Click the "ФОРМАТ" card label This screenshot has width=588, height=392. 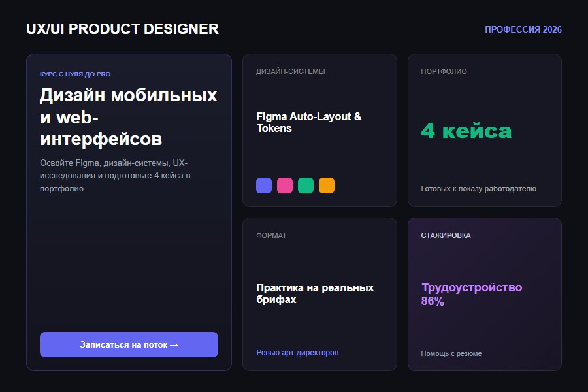tap(271, 235)
